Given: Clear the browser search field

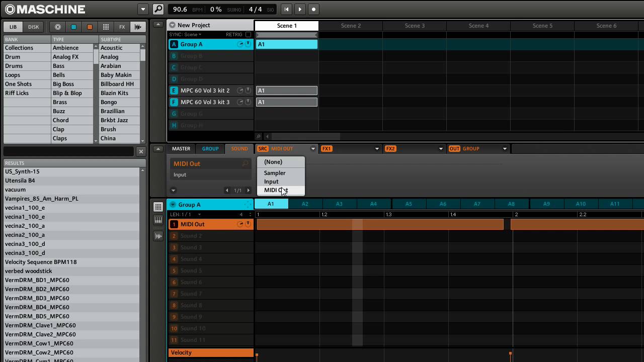Looking at the screenshot, I should pyautogui.click(x=141, y=151).
